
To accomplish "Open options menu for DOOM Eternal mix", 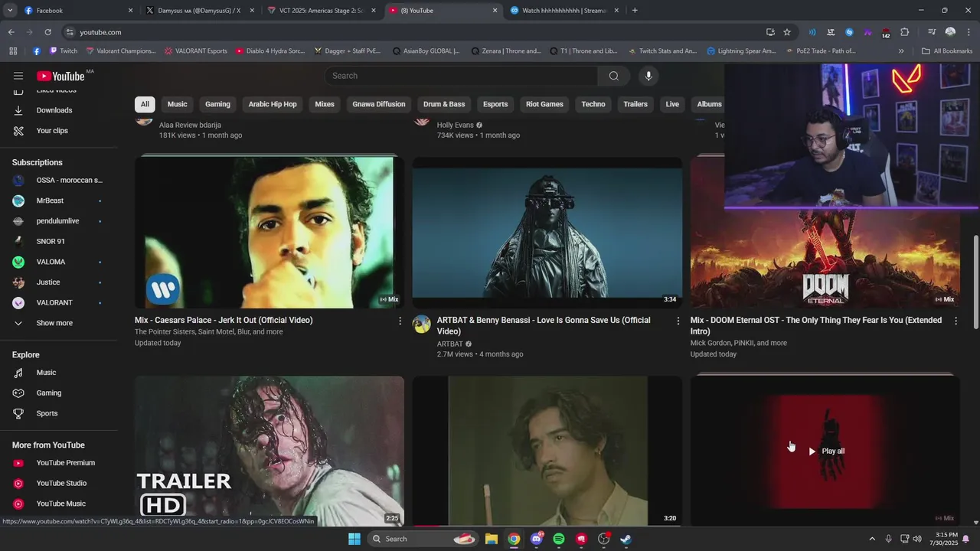I will click(x=955, y=321).
